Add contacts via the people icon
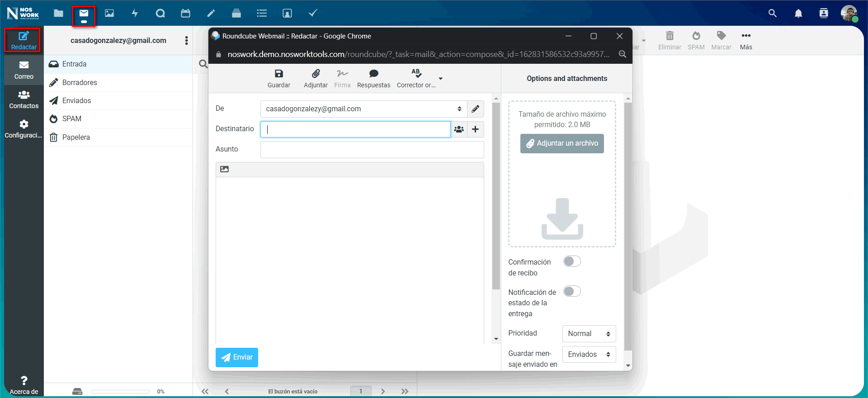 [x=459, y=129]
